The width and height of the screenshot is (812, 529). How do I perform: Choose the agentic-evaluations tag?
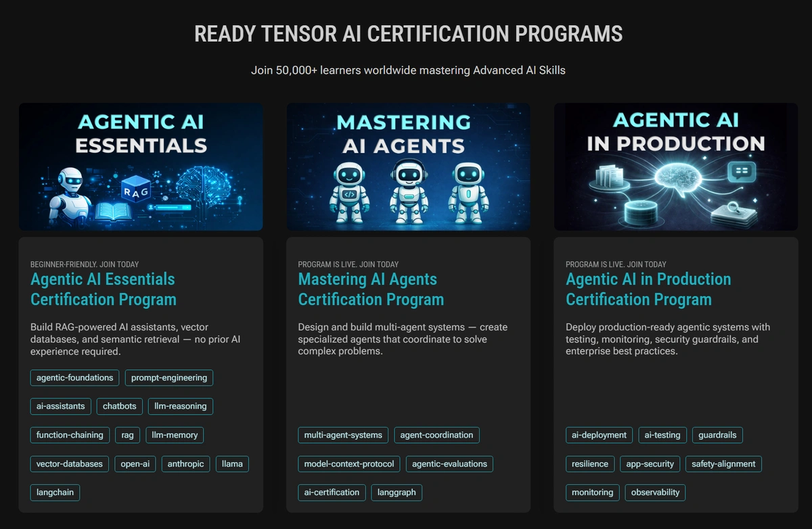pos(449,464)
